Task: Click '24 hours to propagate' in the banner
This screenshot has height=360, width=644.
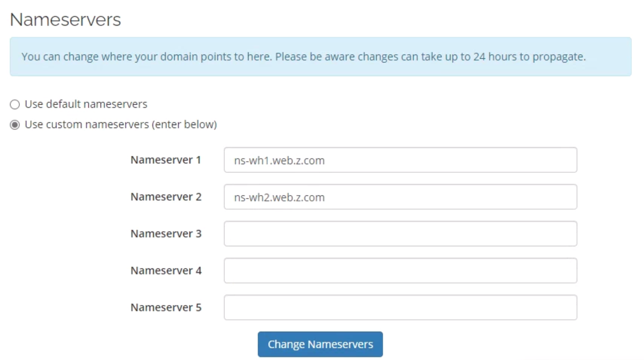Action: click(529, 57)
